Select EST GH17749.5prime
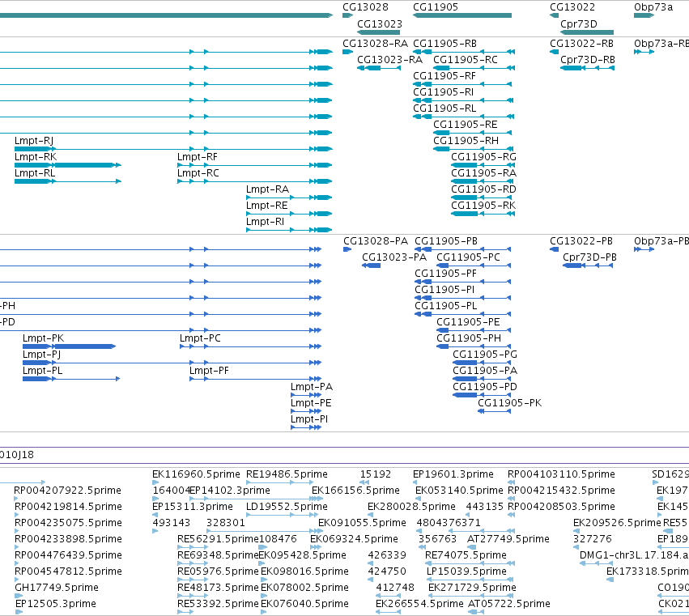 point(57,588)
